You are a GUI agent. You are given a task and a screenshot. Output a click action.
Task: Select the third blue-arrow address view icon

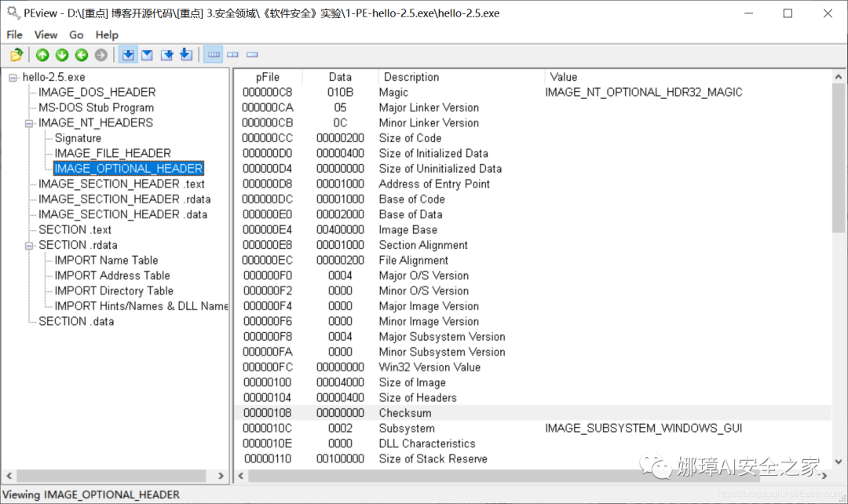(166, 55)
